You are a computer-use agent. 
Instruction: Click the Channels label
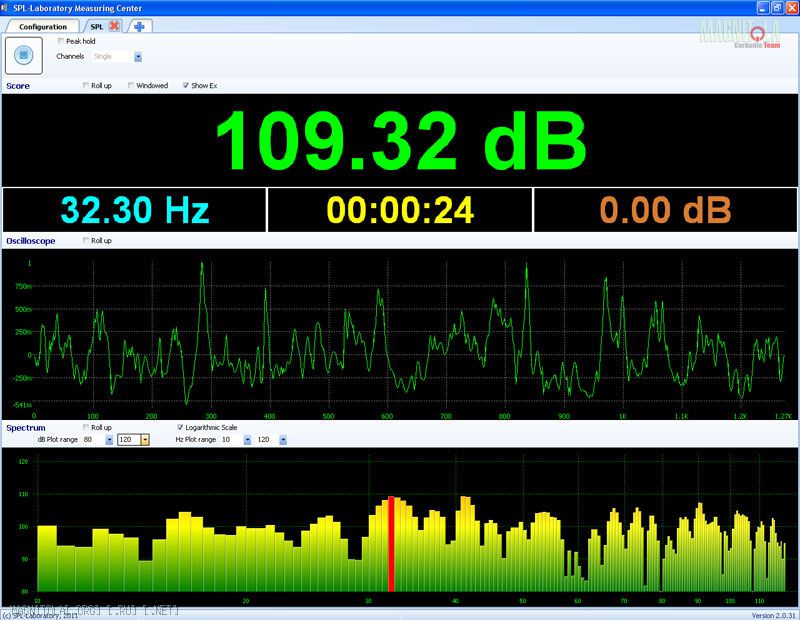tap(70, 56)
